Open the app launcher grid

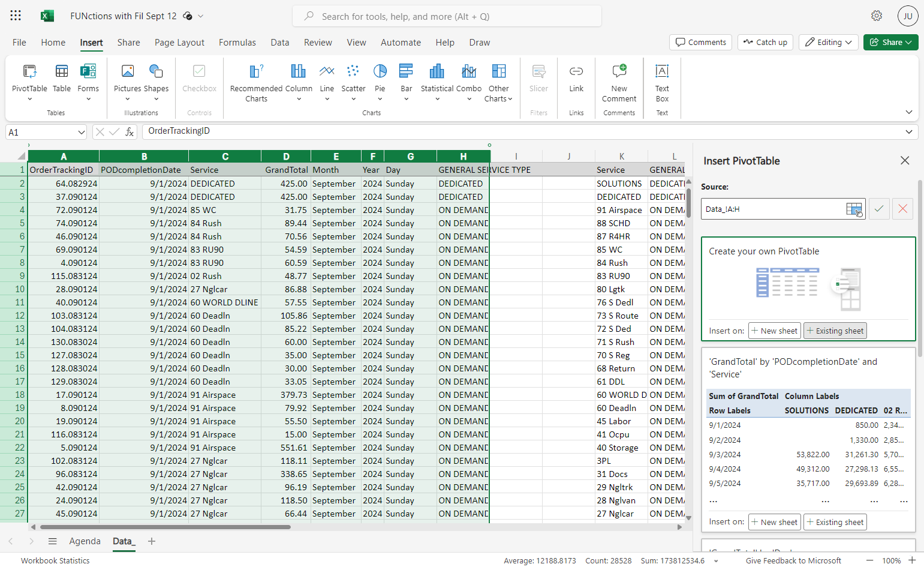coord(16,16)
